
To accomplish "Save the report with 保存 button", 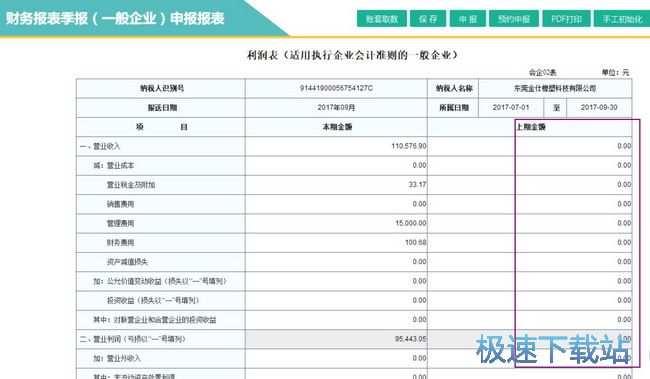I will pos(428,19).
